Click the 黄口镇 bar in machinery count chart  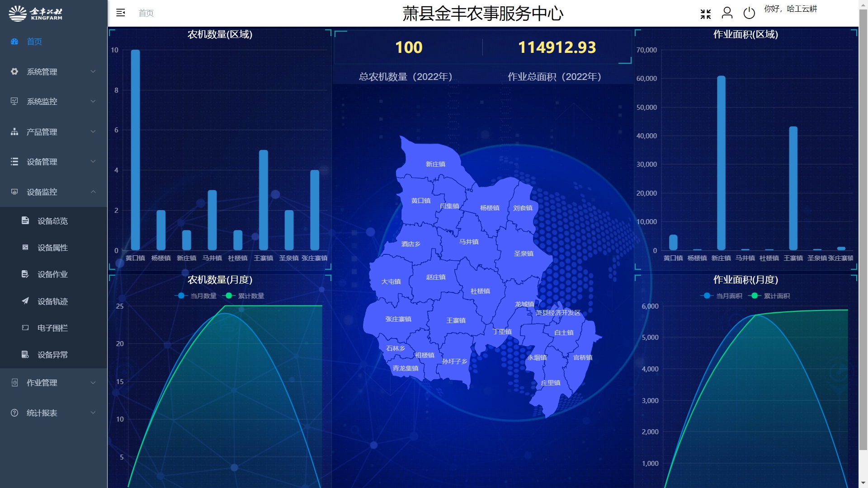click(x=135, y=150)
